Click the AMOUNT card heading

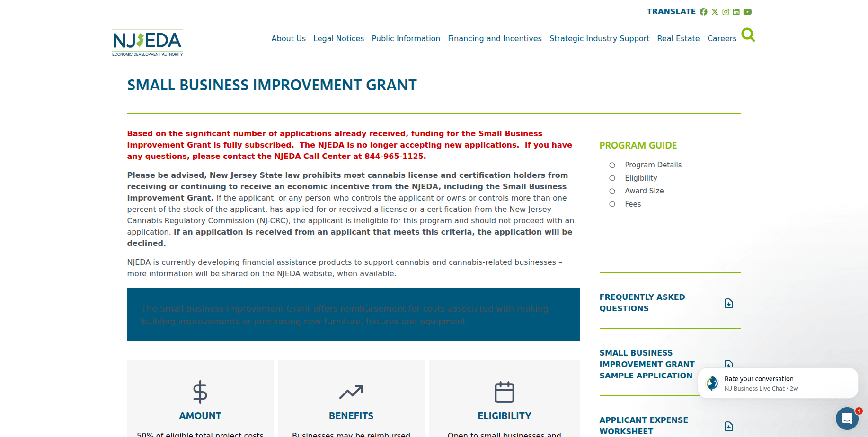[x=200, y=416]
